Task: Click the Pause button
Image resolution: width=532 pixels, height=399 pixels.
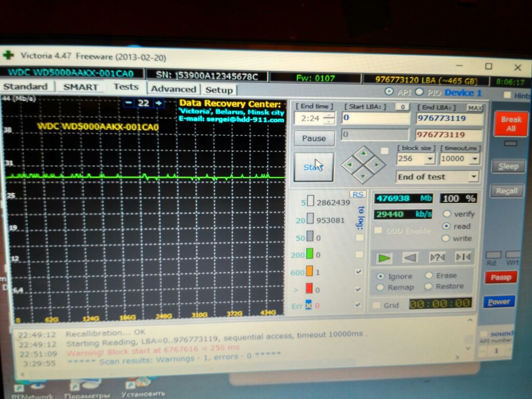Action: point(314,138)
